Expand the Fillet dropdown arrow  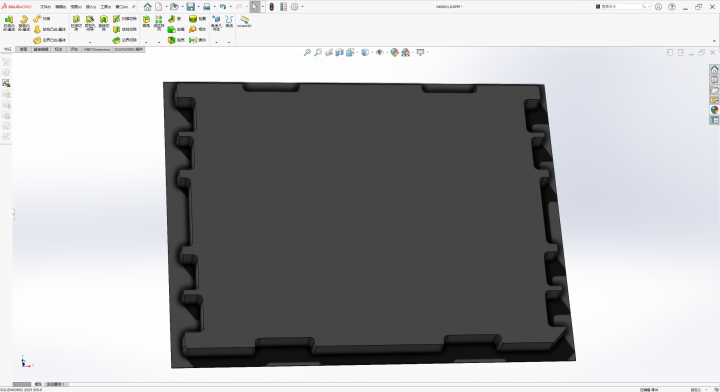point(146,42)
